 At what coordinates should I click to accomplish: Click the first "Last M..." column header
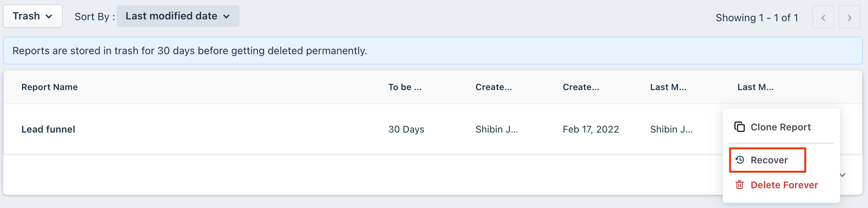(x=668, y=87)
